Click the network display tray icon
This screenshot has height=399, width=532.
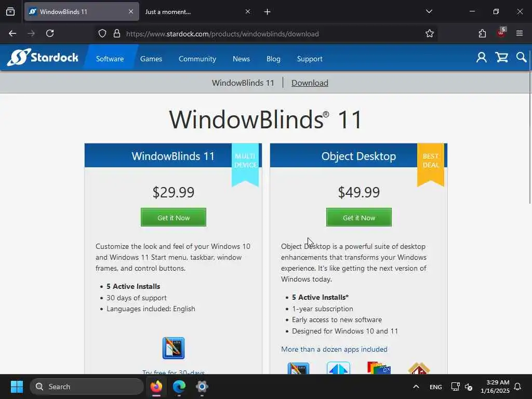[455, 387]
